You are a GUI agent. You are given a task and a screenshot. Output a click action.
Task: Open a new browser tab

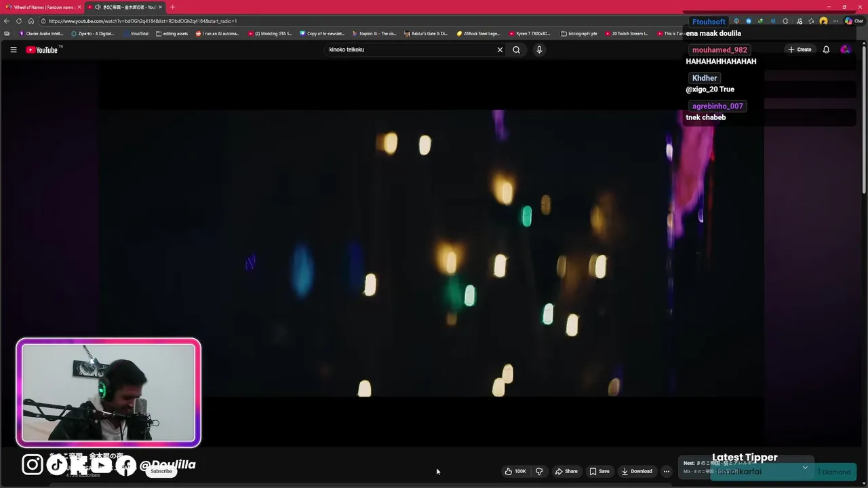[x=172, y=7]
